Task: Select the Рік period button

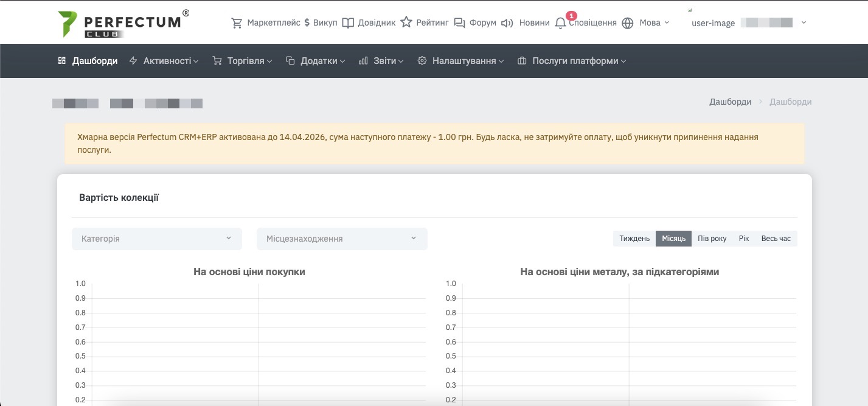Action: (x=744, y=239)
